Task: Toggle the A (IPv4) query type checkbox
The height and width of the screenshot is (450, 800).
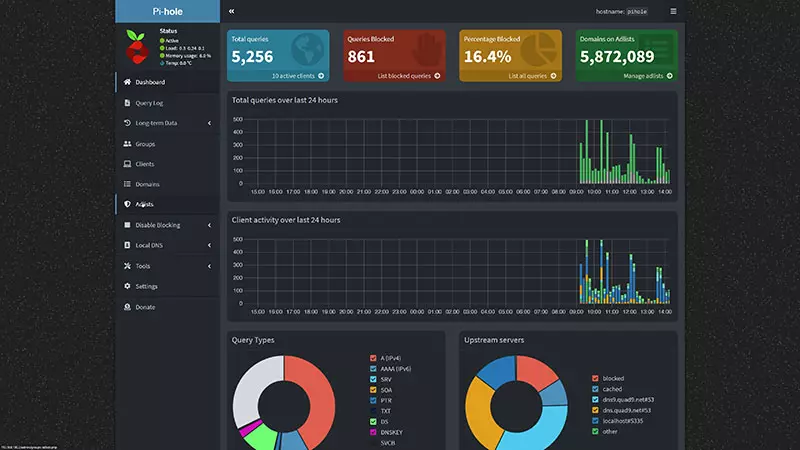Action: click(x=373, y=358)
